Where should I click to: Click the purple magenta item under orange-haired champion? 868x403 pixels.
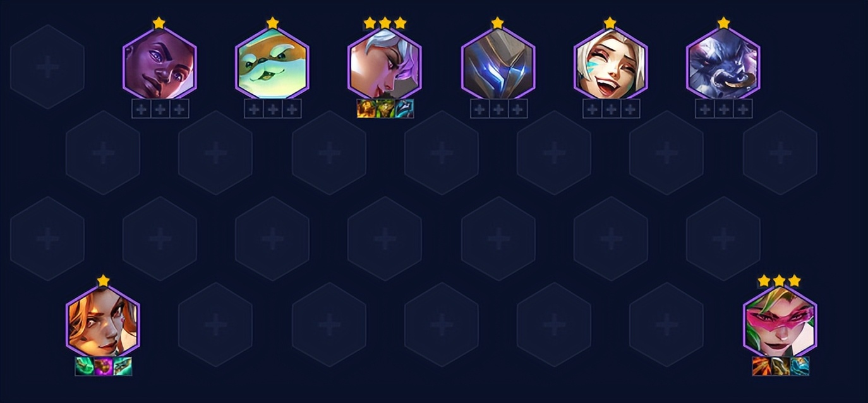pyautogui.click(x=104, y=366)
